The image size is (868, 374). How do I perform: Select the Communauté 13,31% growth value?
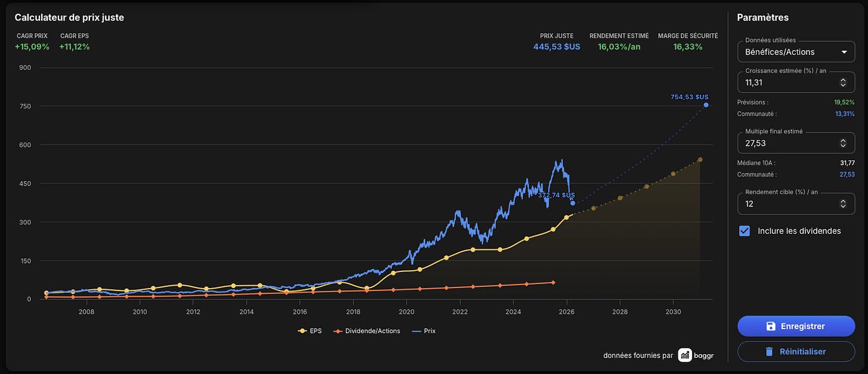point(844,113)
